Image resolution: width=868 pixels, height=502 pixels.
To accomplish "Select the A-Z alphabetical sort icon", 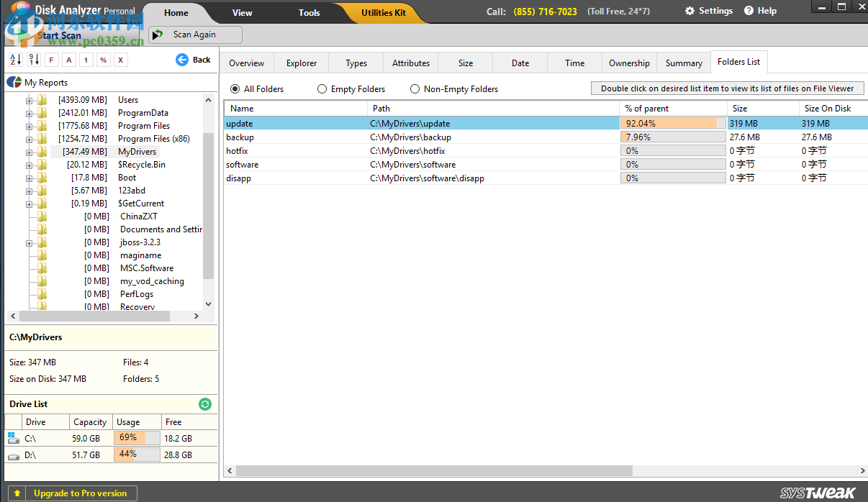I will tap(14, 60).
